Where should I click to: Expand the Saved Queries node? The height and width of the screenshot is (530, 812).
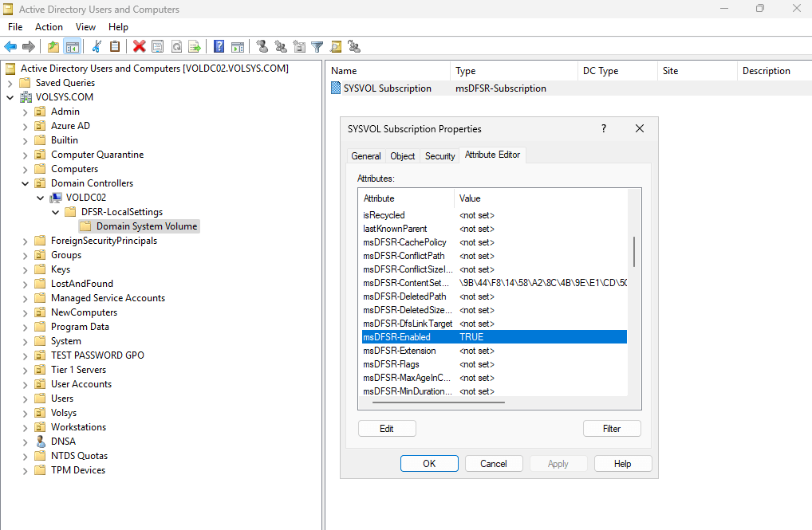click(10, 83)
